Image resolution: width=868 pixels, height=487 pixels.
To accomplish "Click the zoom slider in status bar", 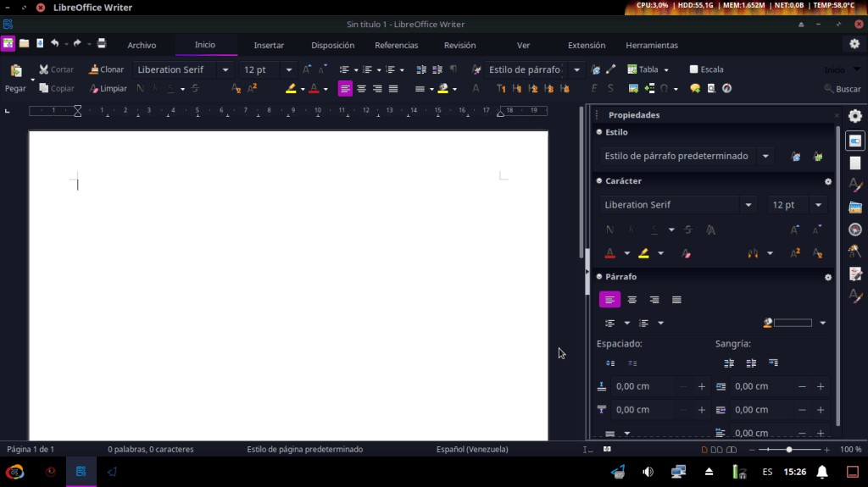I will 789,449.
